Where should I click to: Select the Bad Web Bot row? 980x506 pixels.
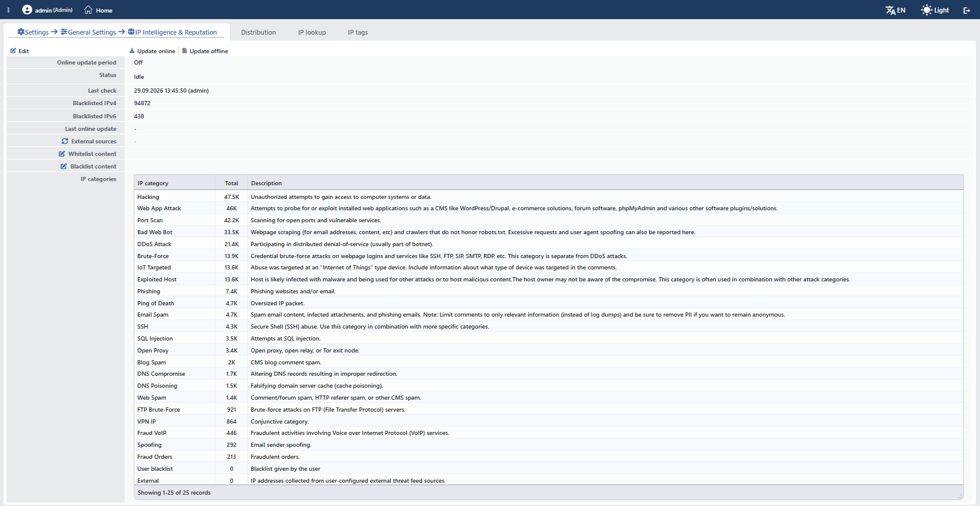(548, 232)
